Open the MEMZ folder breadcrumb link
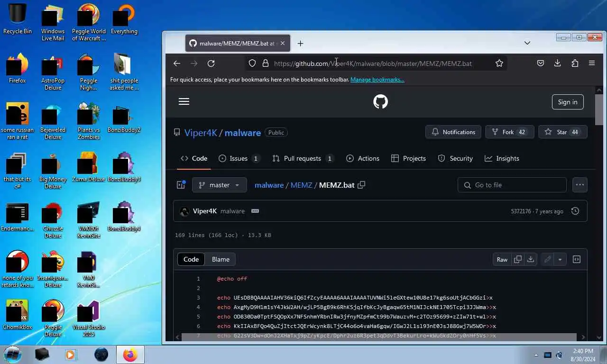 301,185
